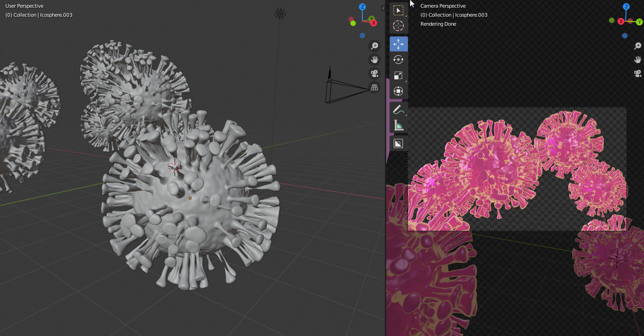Expand sidebar with the small chevron arrow
The height and width of the screenshot is (336, 644).
tap(383, 8)
